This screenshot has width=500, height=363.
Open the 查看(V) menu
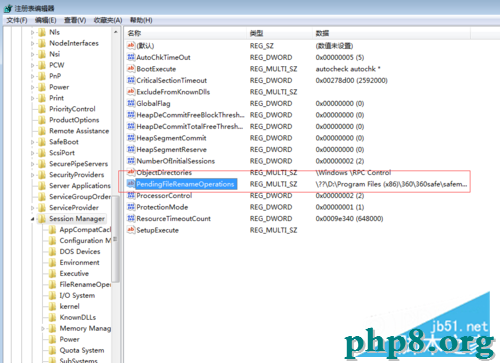[75, 20]
